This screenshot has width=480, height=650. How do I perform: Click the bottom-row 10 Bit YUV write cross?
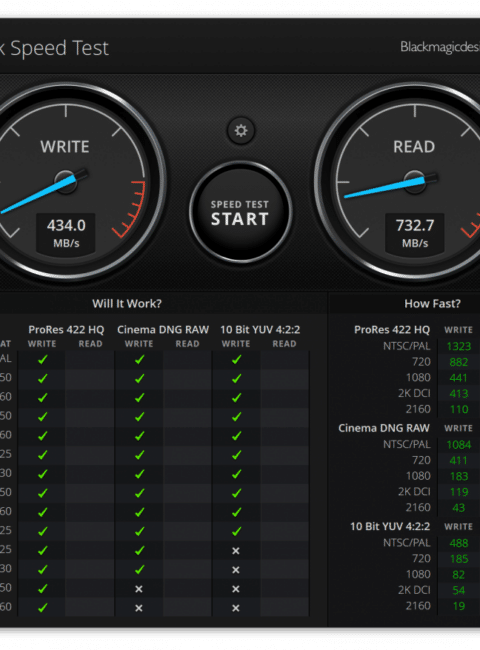pyautogui.click(x=236, y=608)
